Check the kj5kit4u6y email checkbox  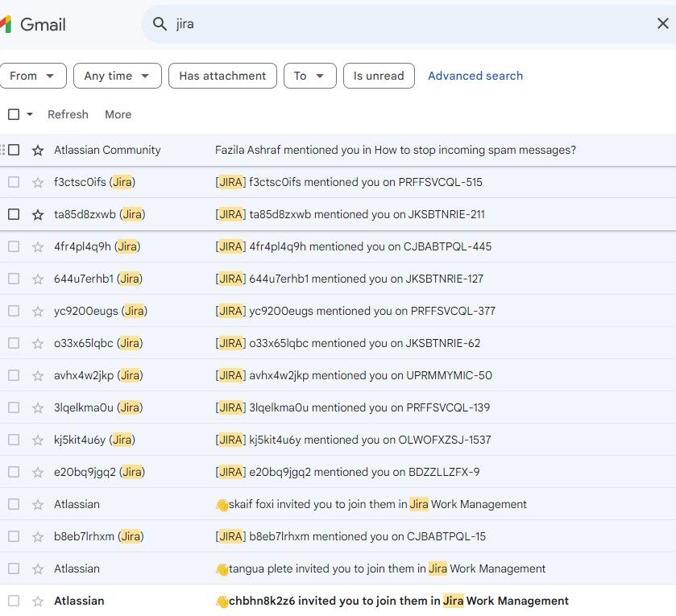coord(14,440)
